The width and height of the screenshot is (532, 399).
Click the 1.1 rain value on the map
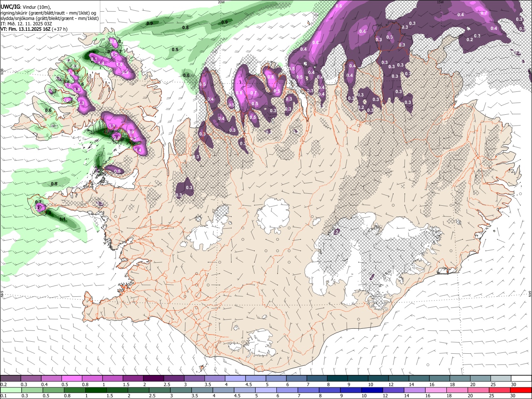pos(62,219)
